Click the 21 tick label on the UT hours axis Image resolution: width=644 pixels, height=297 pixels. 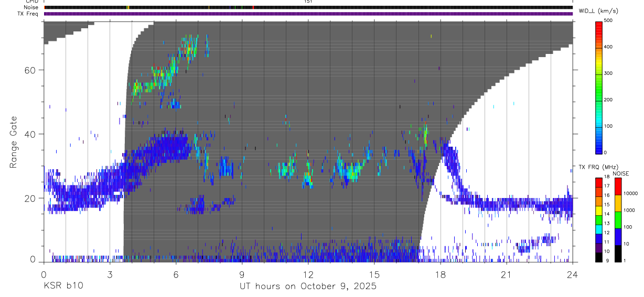(507, 274)
